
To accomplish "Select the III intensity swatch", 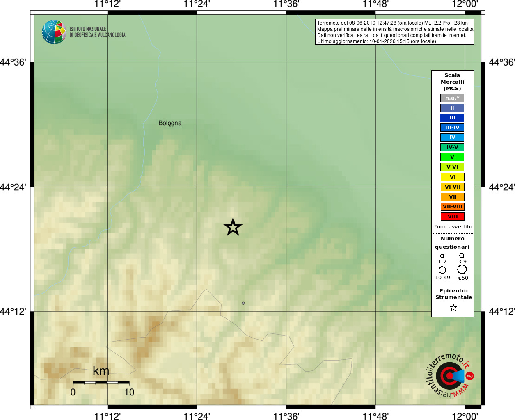I will pos(452,118).
